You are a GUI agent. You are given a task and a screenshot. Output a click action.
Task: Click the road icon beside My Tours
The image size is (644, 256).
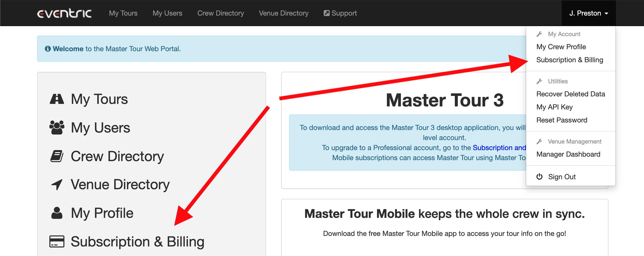pos(57,99)
